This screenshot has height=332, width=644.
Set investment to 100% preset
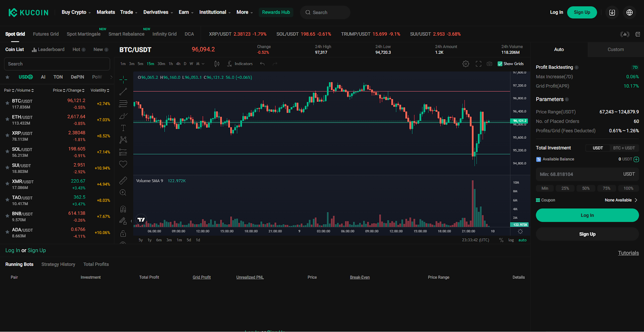[x=628, y=188]
